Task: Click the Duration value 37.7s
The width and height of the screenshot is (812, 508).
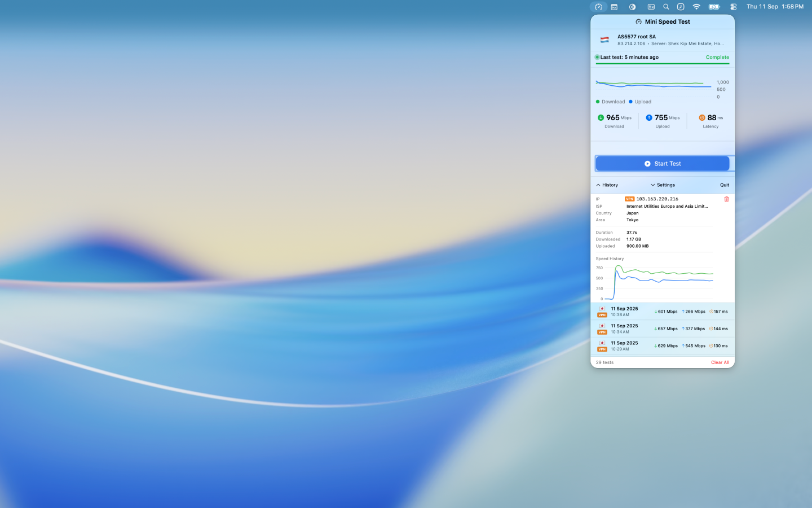Action: (632, 233)
